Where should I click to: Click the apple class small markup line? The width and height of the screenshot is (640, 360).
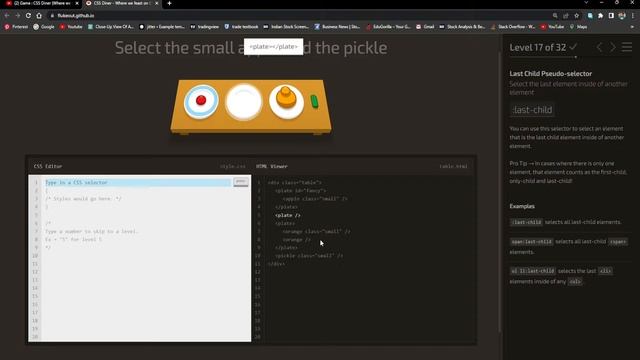point(315,199)
